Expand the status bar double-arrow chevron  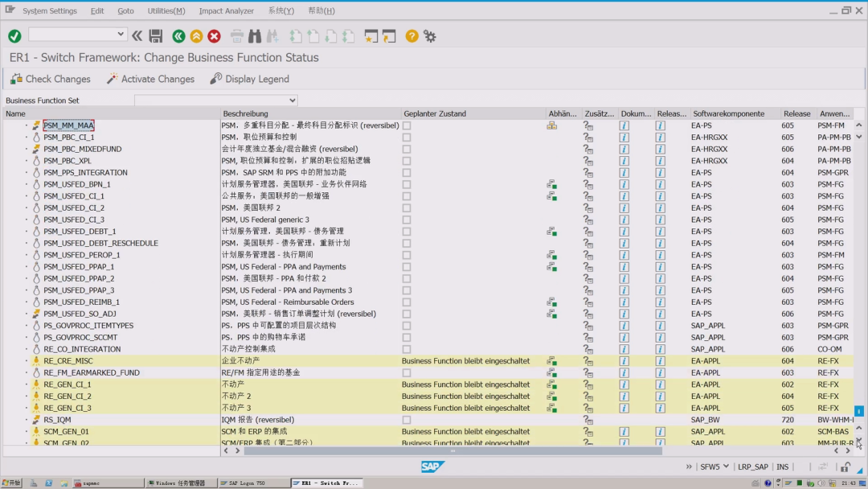689,466
